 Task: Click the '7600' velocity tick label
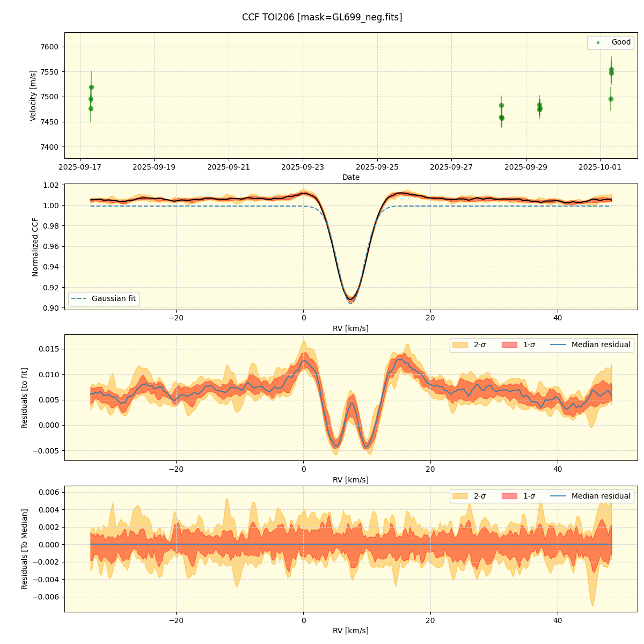pos(48,47)
